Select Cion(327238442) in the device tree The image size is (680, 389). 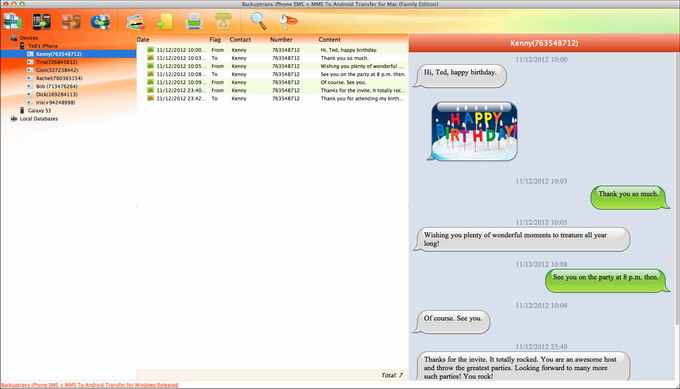pos(57,70)
